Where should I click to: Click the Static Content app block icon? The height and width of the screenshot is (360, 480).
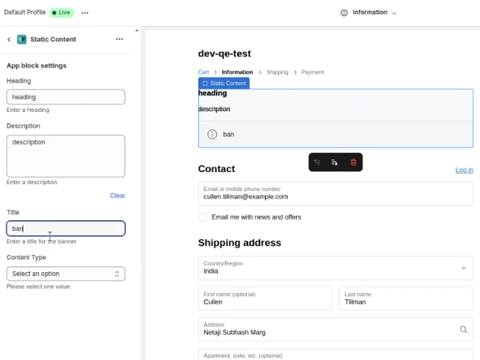tap(22, 39)
